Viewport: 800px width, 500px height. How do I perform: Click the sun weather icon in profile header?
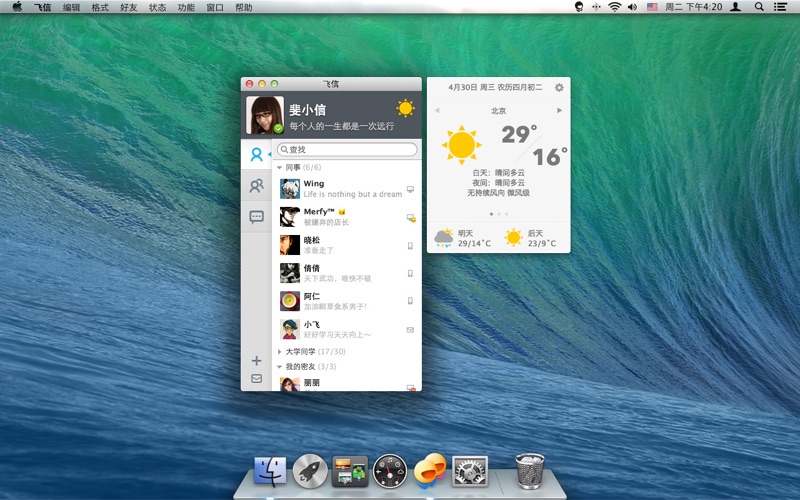click(405, 108)
